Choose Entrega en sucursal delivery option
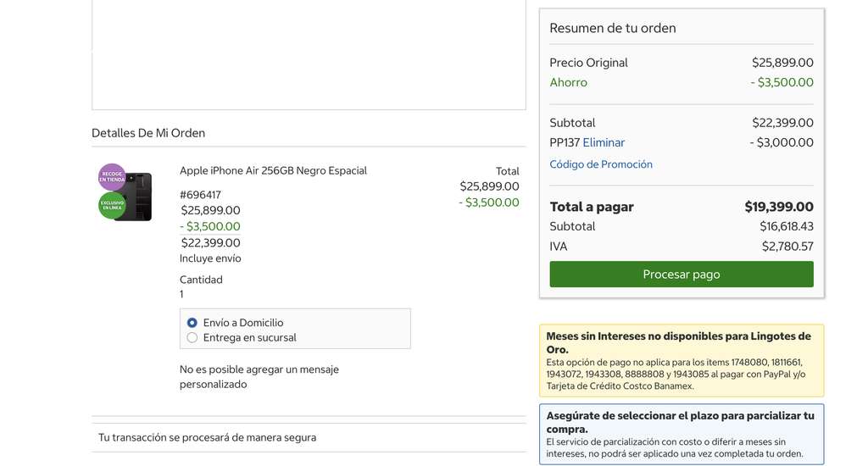Image resolution: width=868 pixels, height=466 pixels. click(x=192, y=337)
